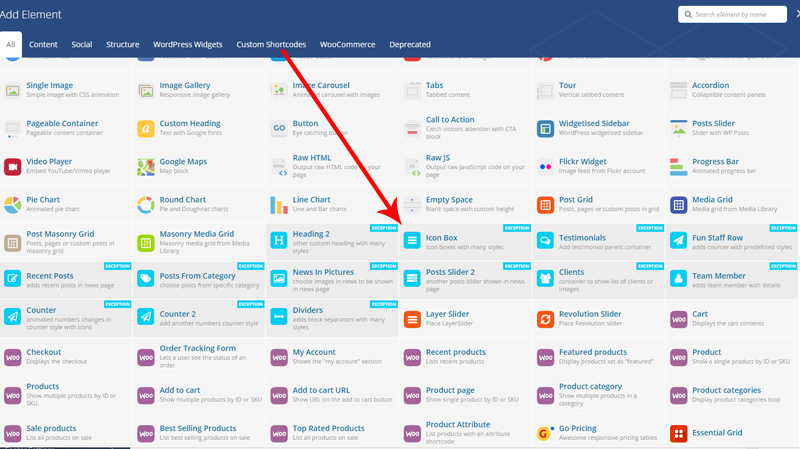Add the Top Rated Products element
This screenshot has width=800, height=449.
click(332, 433)
